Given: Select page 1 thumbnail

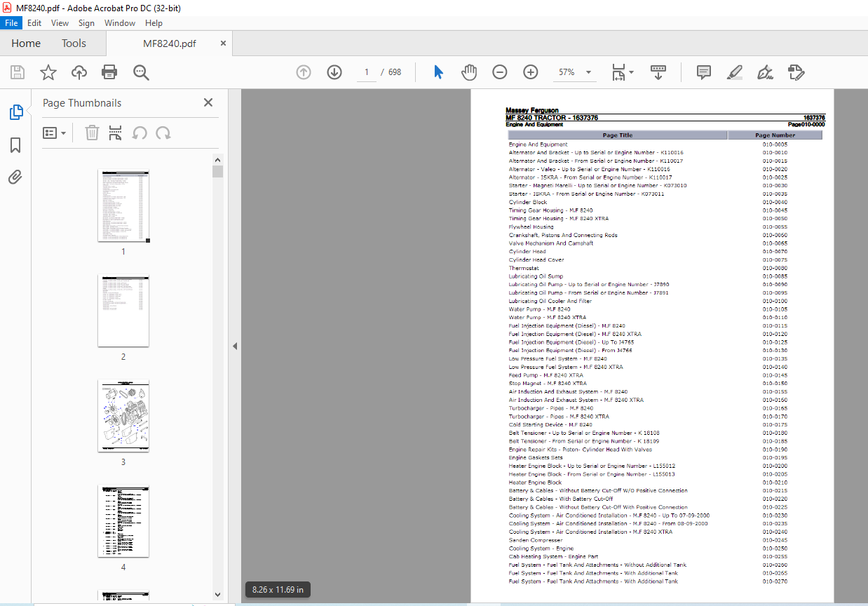Looking at the screenshot, I should [x=123, y=206].
